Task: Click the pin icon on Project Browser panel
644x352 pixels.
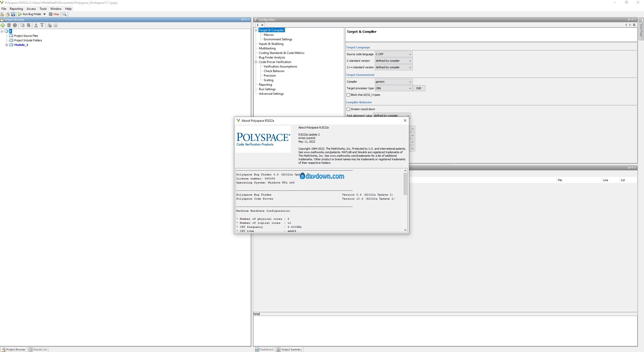Action: 246,19
